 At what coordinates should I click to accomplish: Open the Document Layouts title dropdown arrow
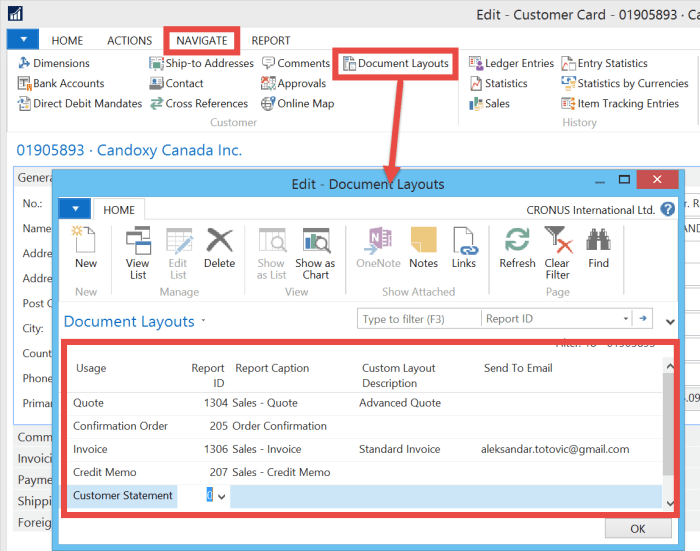pyautogui.click(x=203, y=321)
